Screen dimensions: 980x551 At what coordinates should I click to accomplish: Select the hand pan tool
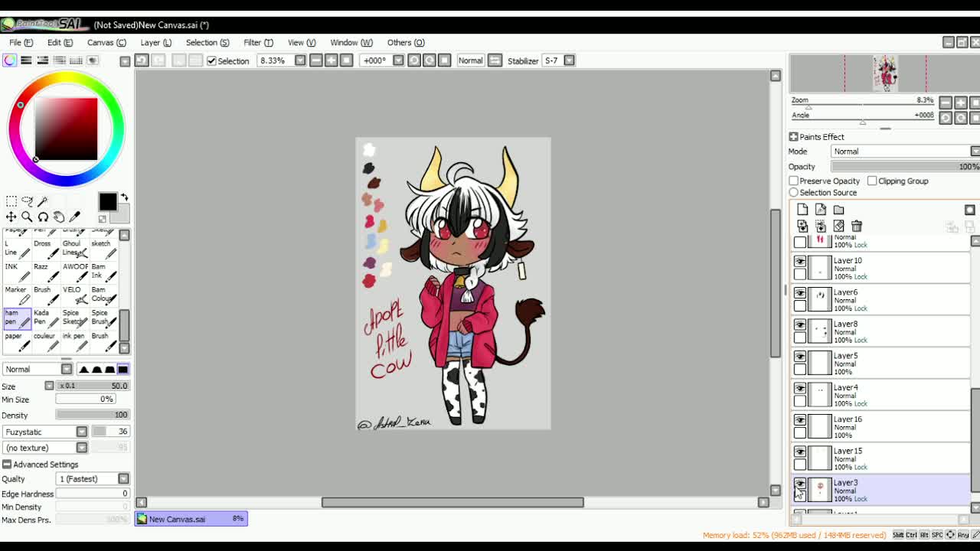(x=59, y=217)
